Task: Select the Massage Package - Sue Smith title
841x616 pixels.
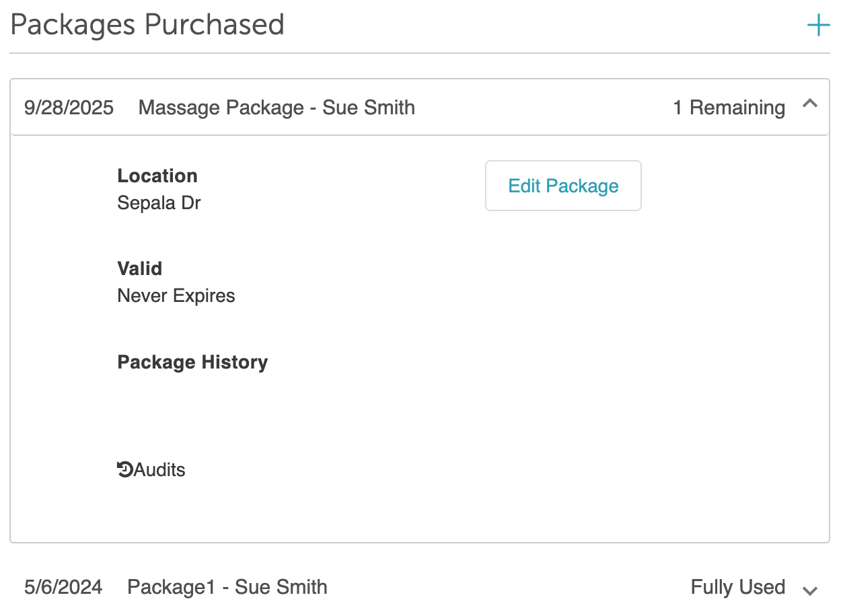Action: [277, 108]
